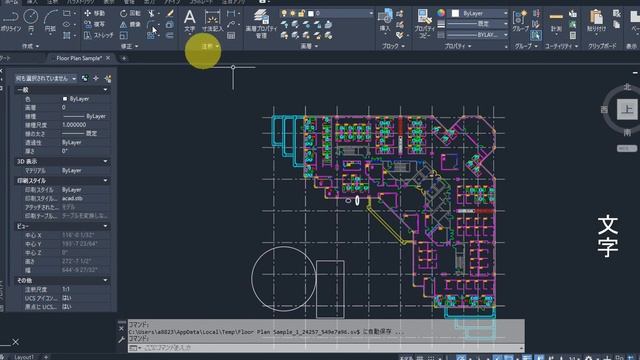This screenshot has height=360, width=640.
Task: Add a new drawing tab with plus
Action: [124, 58]
